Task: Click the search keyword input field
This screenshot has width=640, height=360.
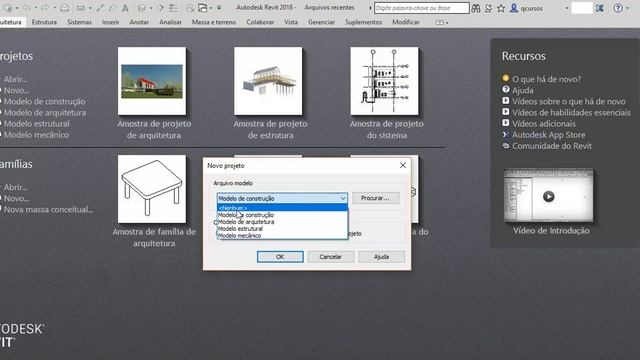Action: (x=422, y=8)
